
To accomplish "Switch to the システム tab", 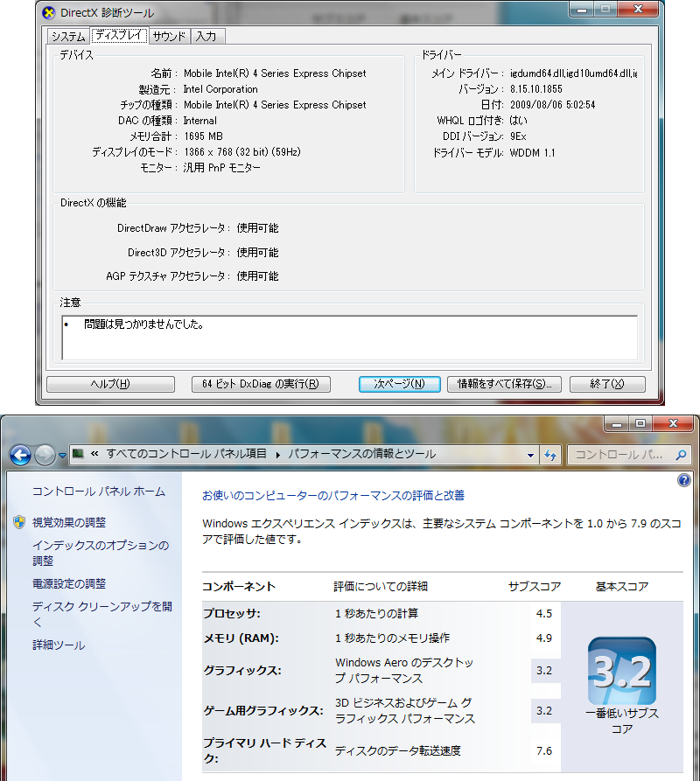I will tap(67, 36).
